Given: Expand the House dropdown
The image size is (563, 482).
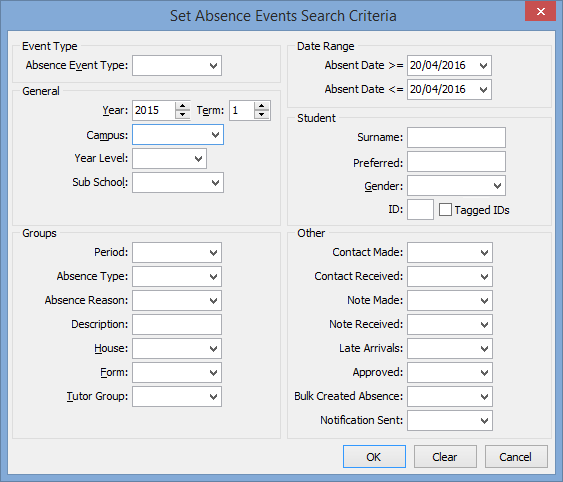Looking at the screenshot, I should tap(177, 348).
